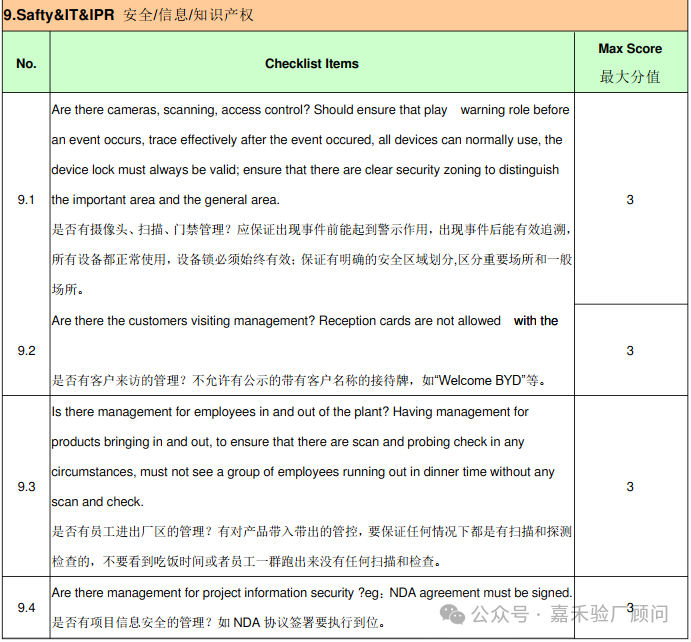This screenshot has width=691, height=642.
Task: Click the text 'Are there the customers visiting management?'
Action: [x=183, y=321]
